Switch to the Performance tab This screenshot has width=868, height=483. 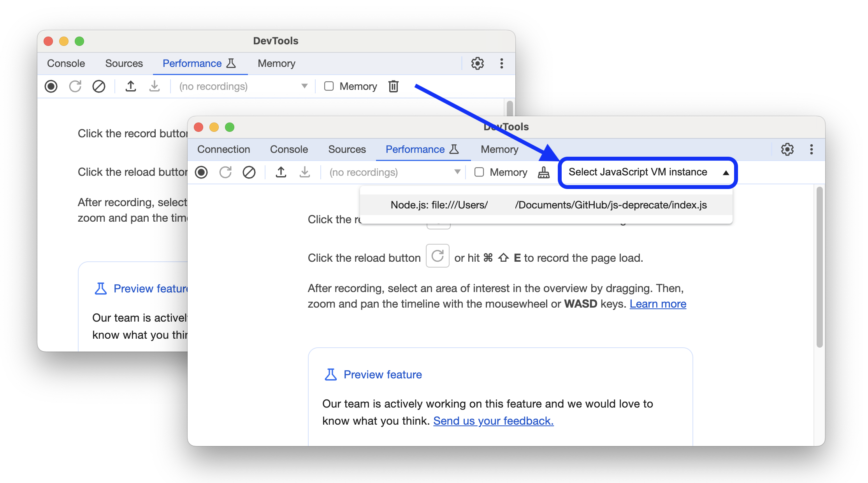coord(415,149)
